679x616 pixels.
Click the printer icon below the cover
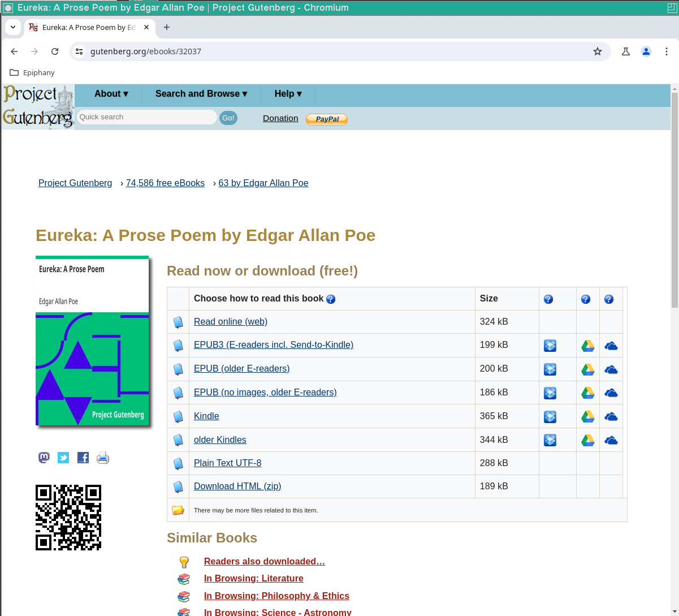[x=103, y=458]
